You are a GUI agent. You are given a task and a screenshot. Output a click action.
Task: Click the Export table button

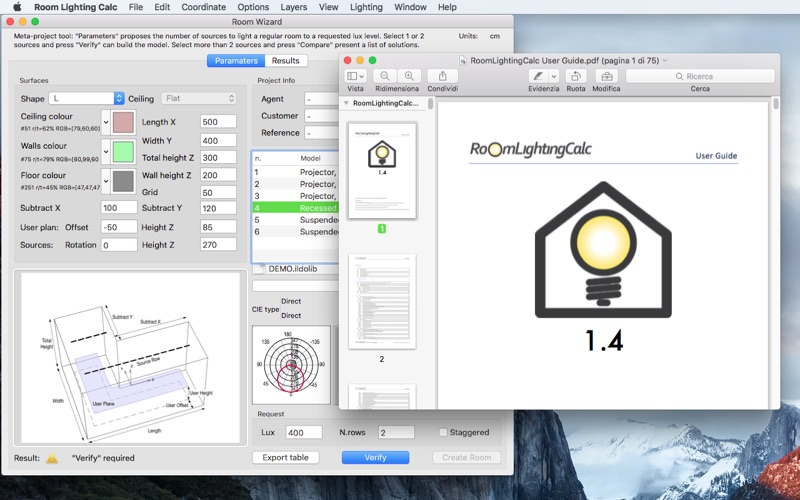click(x=285, y=457)
